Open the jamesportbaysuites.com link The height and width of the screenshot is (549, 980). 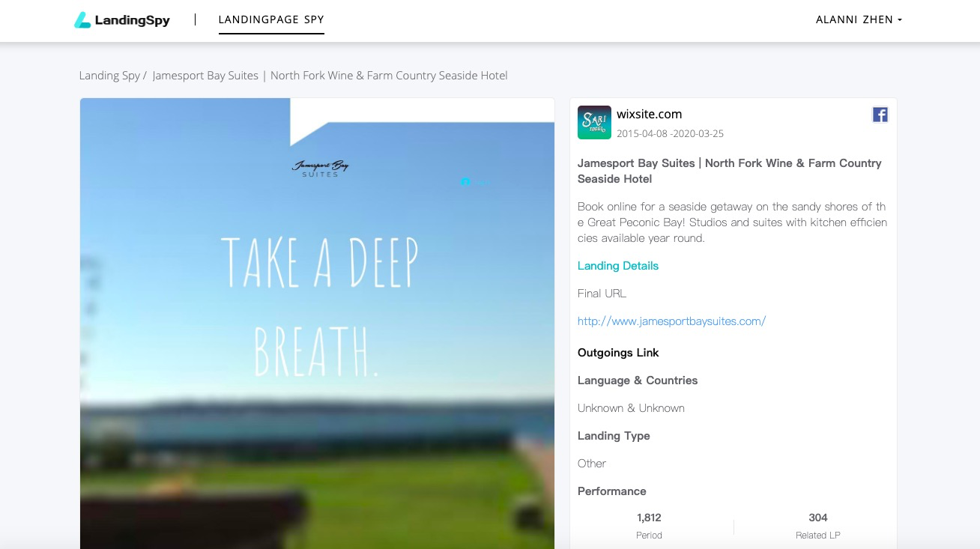point(671,321)
